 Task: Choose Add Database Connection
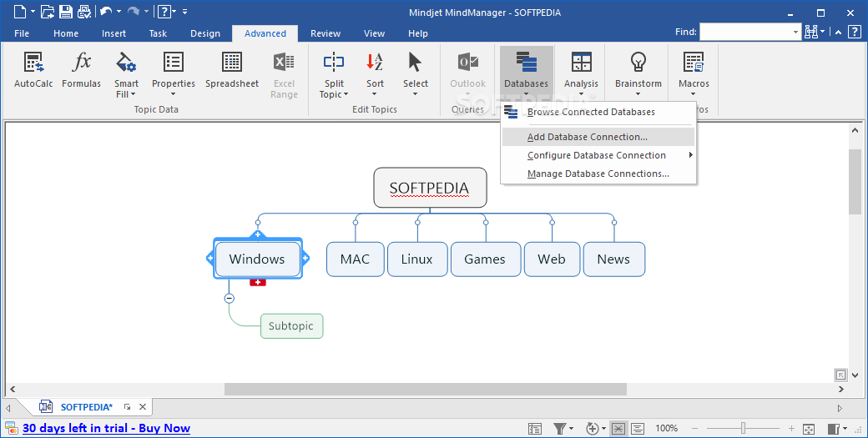click(598, 137)
